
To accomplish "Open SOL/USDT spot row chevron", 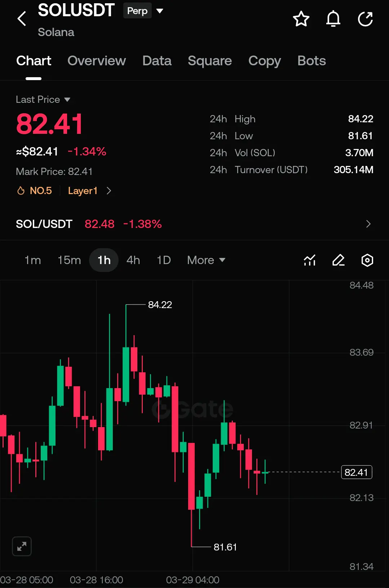I will click(x=368, y=224).
